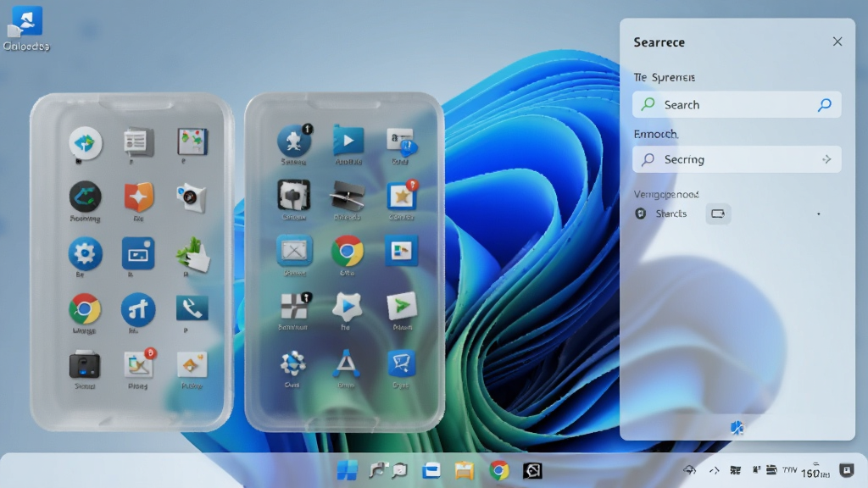Viewport: 868px width, 488px height.
Task: Select the Shardts entry in search panel
Action: (661, 213)
